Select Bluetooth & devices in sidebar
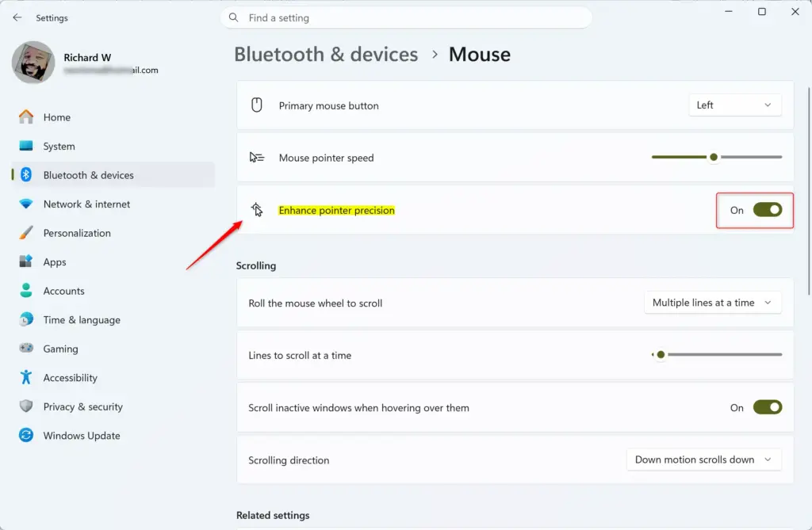This screenshot has height=530, width=812. point(113,175)
